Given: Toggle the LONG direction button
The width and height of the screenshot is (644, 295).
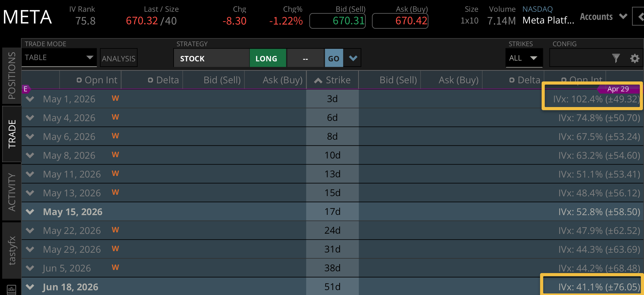Looking at the screenshot, I should (x=267, y=58).
